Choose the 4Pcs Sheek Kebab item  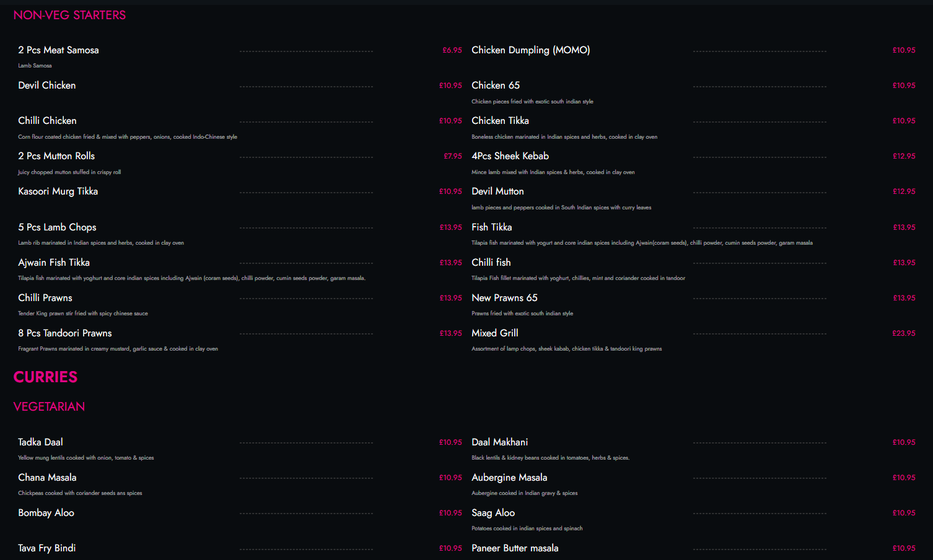pos(510,156)
